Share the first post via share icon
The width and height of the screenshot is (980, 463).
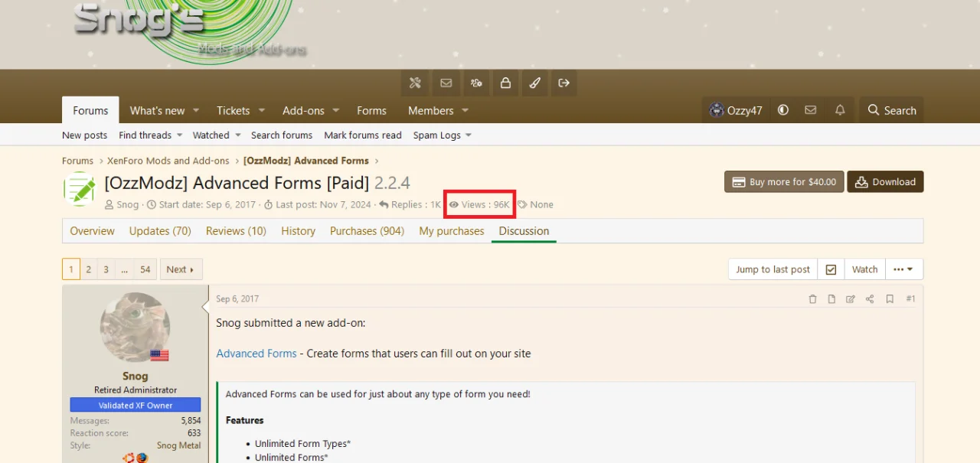870,299
